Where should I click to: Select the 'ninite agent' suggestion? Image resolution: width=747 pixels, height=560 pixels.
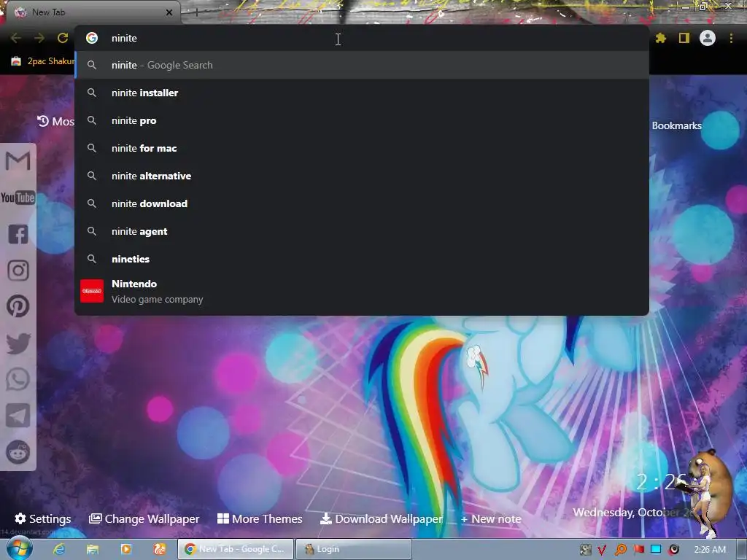point(362,231)
